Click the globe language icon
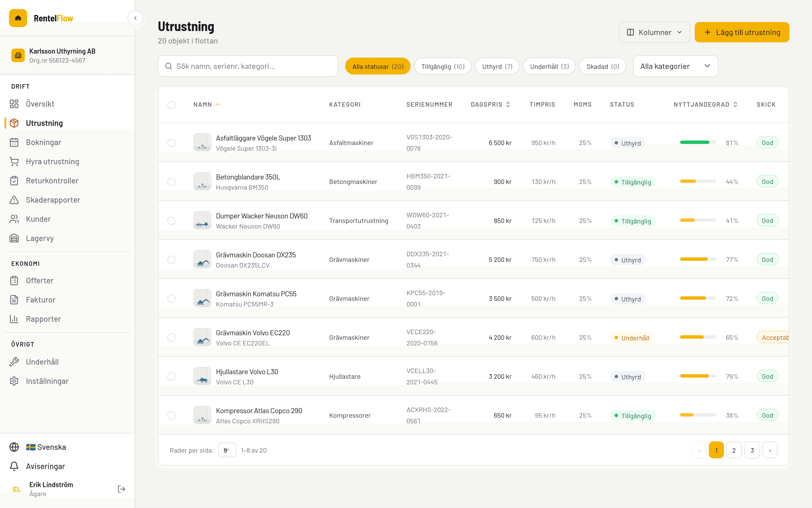 pos(14,447)
